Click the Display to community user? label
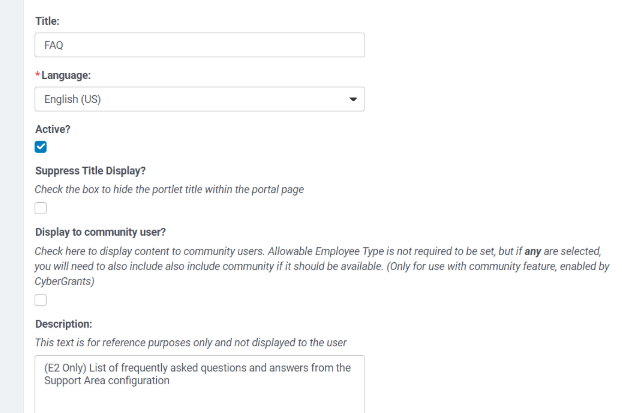Viewport: 622px width, 413px height. [100, 232]
